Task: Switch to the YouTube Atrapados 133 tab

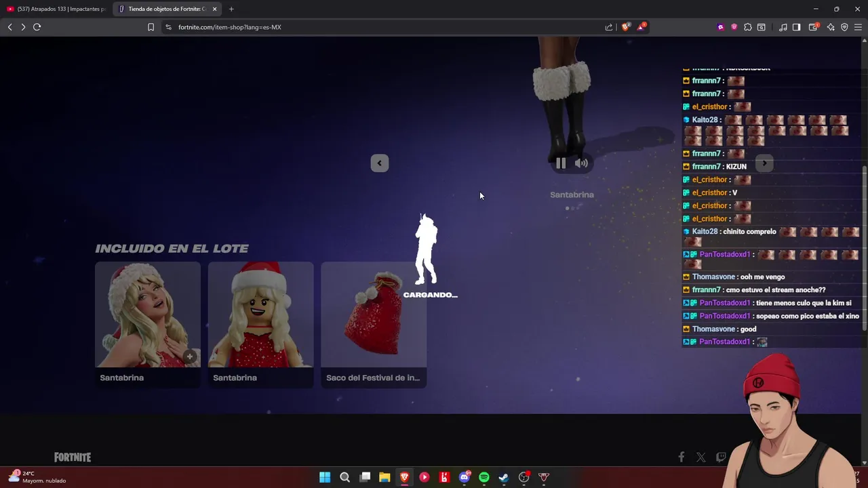Action: pos(57,9)
